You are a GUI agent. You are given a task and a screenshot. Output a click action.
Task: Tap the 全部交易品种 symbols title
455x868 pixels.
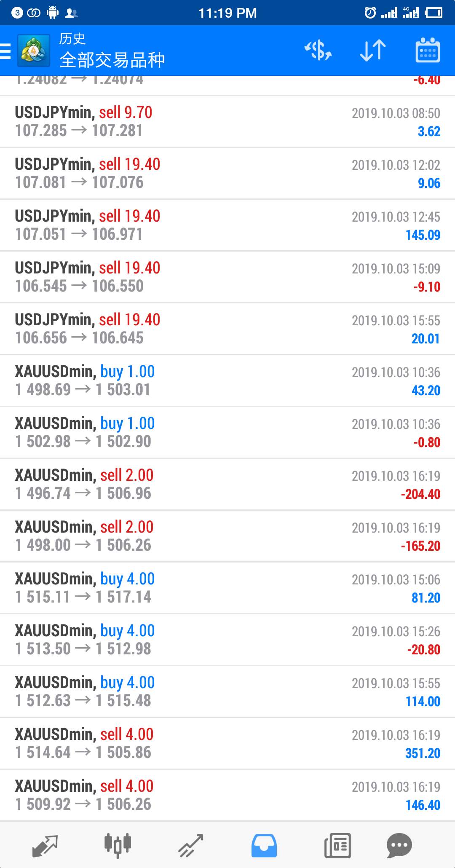[112, 60]
